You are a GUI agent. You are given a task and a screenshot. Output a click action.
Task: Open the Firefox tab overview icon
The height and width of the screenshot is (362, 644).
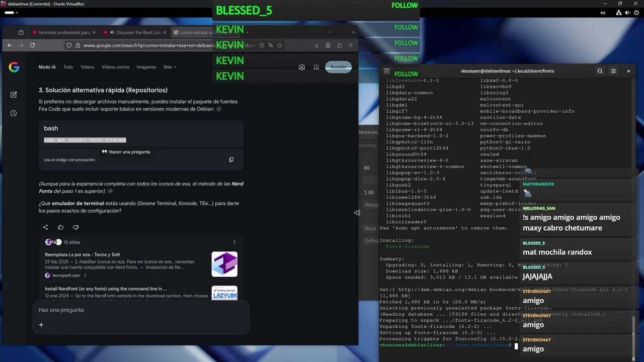coord(21,32)
